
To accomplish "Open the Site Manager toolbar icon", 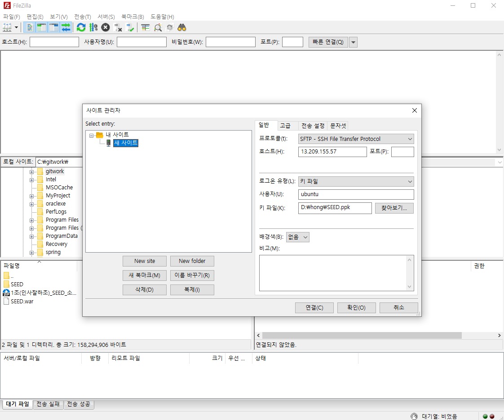I will pos(7,28).
